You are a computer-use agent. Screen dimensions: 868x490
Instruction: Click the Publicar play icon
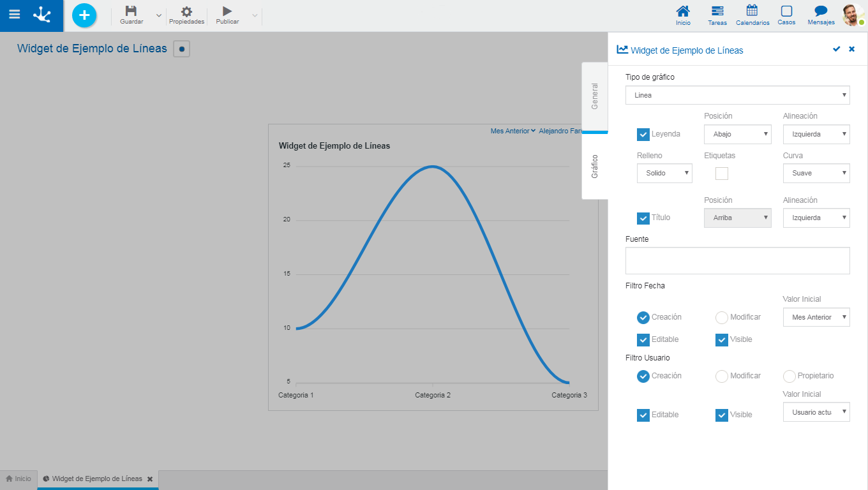227,11
